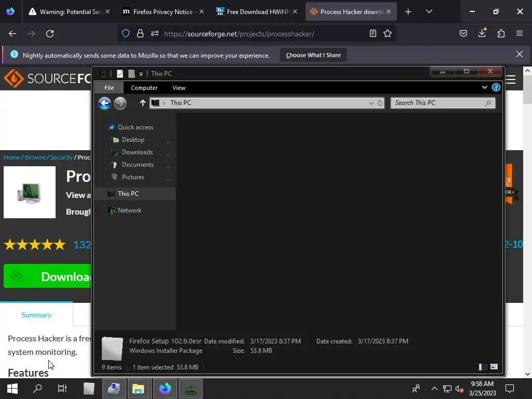Open Firefox extensions menu
This screenshot has width=532, height=399.
click(x=501, y=34)
